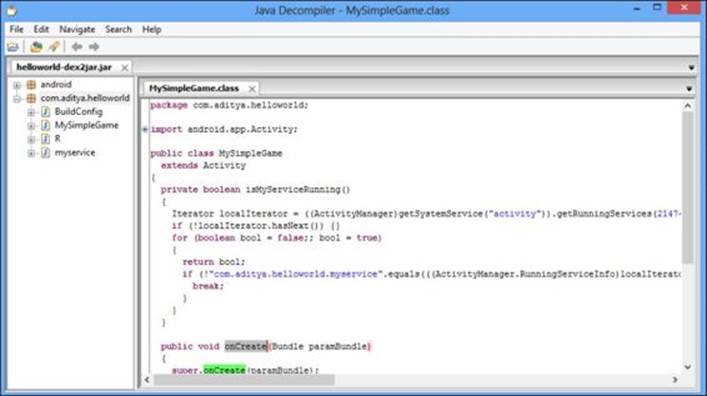The image size is (707, 396).
Task: Open the Help menu
Action: coord(152,29)
